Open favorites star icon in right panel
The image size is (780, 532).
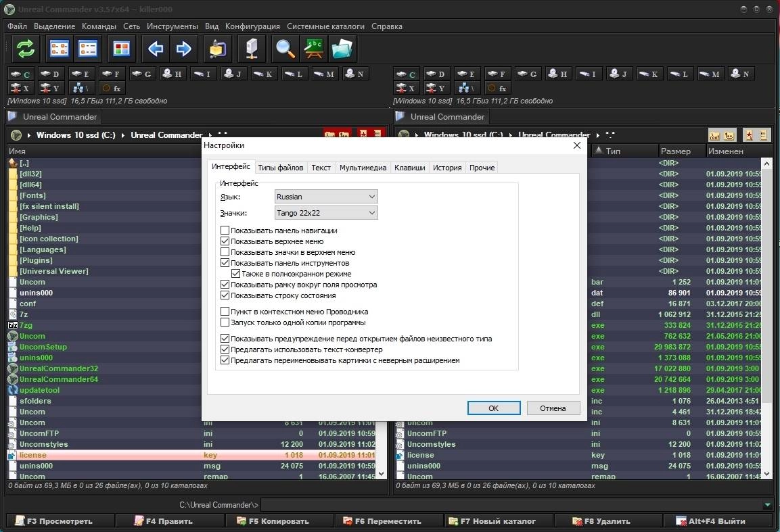(749, 135)
